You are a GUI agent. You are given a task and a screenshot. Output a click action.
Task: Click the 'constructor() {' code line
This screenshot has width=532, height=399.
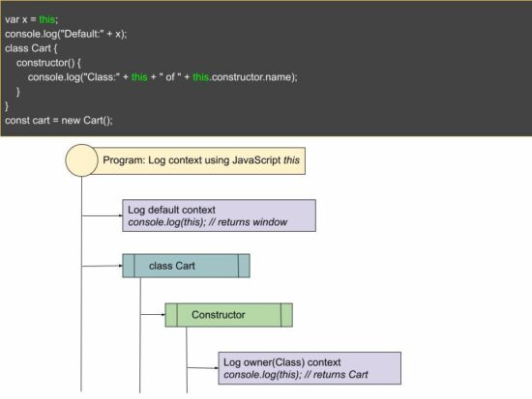[x=48, y=63]
